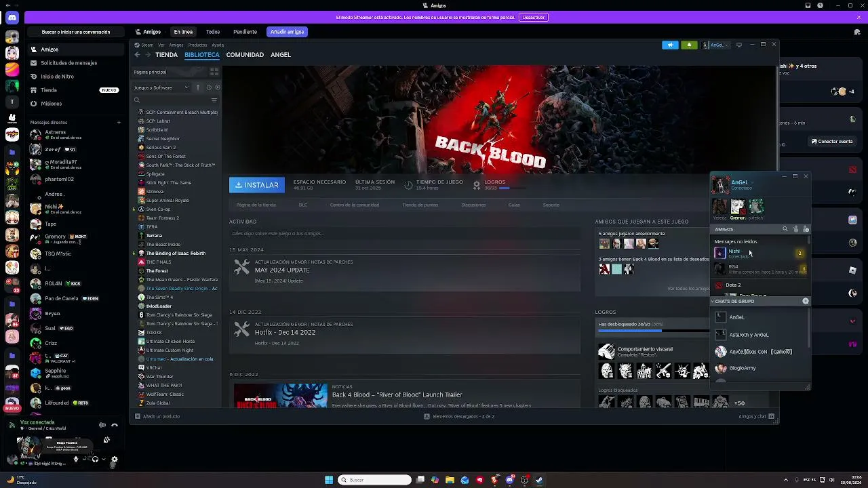Click the Steam announcements megaphone button
This screenshot has width=868, height=488.
click(x=670, y=45)
